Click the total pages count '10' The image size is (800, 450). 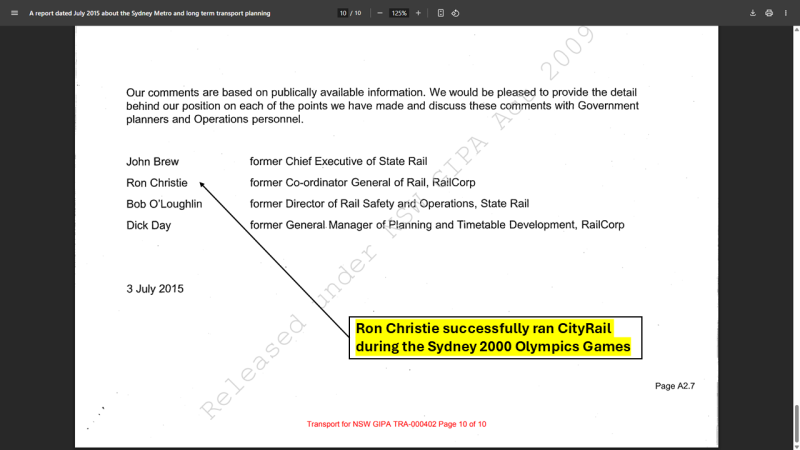tap(358, 13)
